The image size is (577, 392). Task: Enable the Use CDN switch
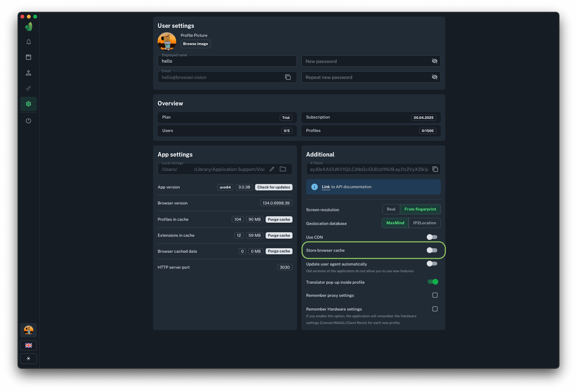click(432, 237)
